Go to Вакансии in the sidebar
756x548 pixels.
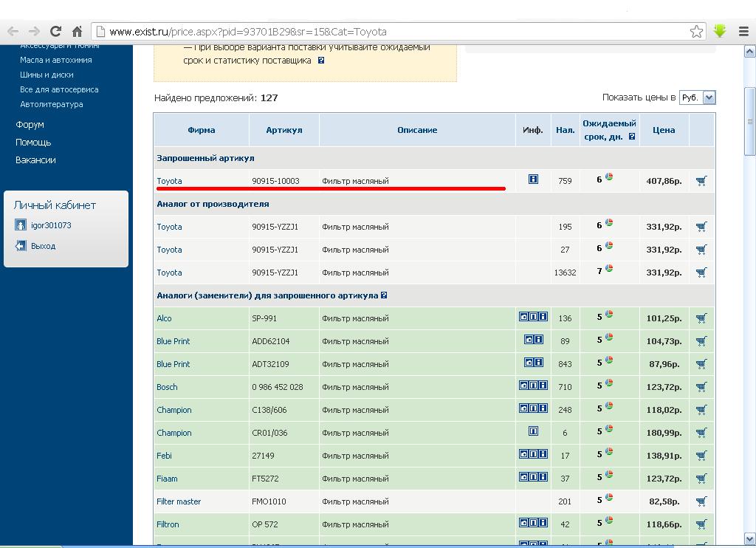tap(35, 160)
